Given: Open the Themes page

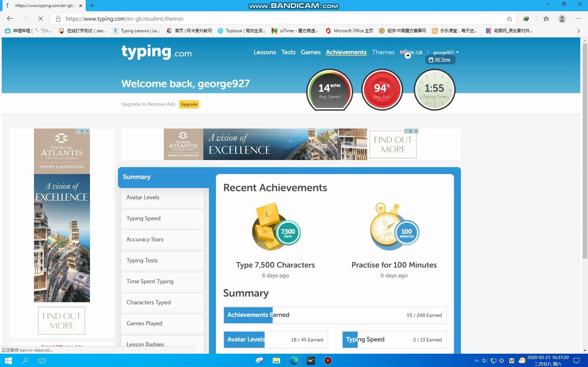Looking at the screenshot, I should [383, 52].
